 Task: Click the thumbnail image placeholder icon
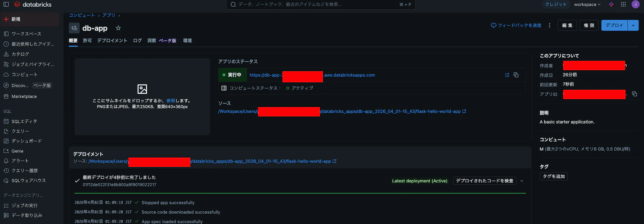(x=142, y=89)
